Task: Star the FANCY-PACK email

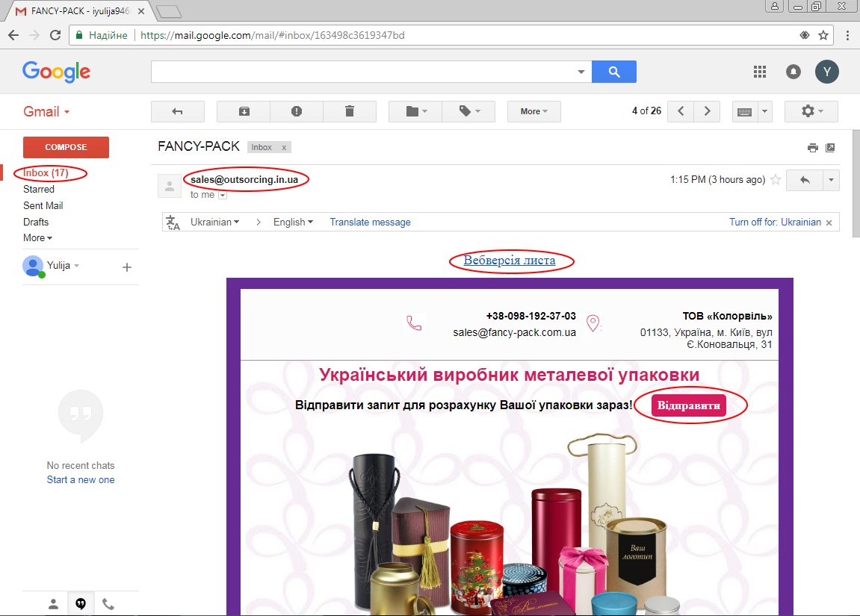Action: 776,180
